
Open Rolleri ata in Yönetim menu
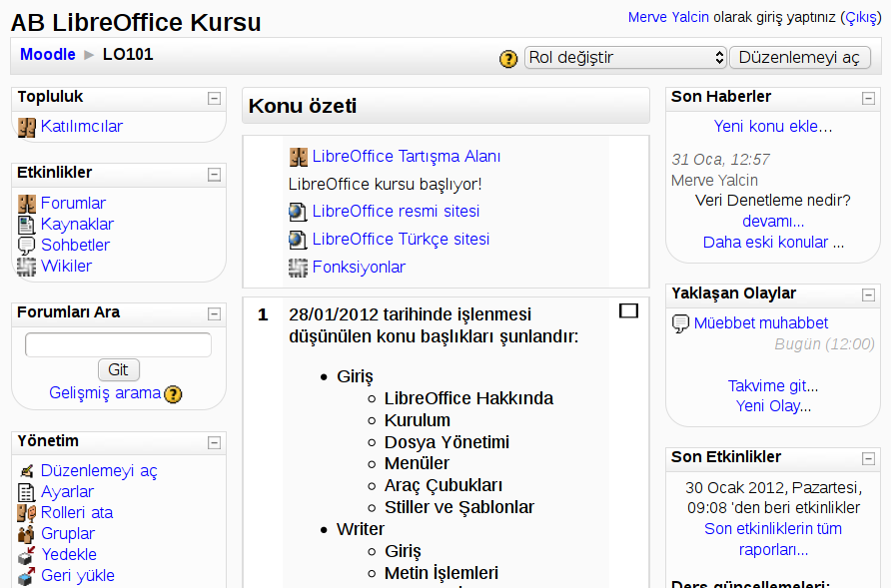point(77,512)
